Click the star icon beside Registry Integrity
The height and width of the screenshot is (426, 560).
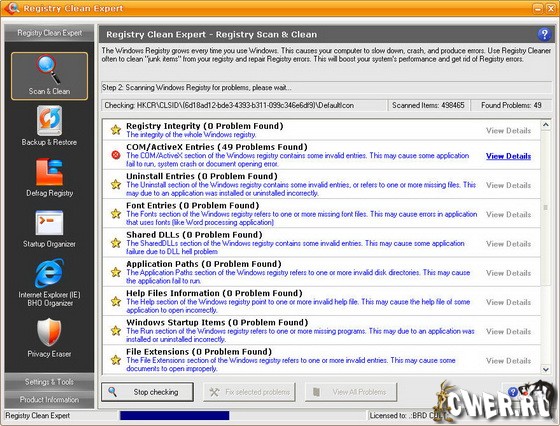[116, 129]
